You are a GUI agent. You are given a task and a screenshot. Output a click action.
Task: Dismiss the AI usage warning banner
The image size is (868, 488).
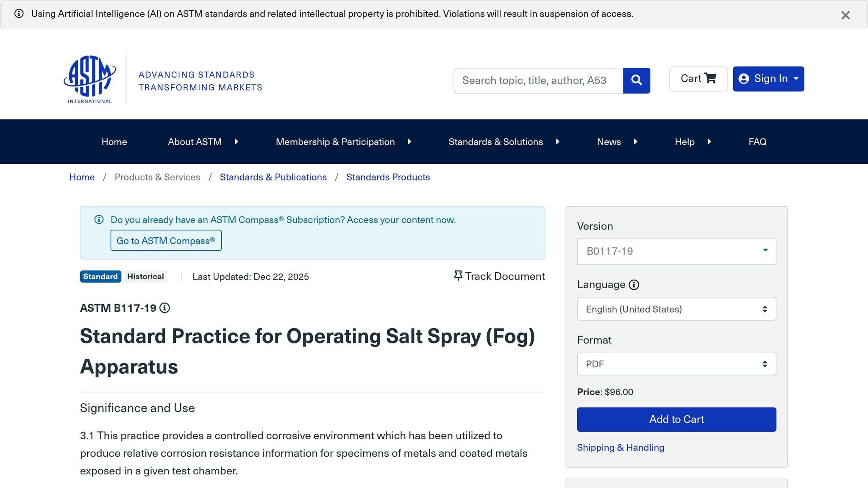pos(845,15)
